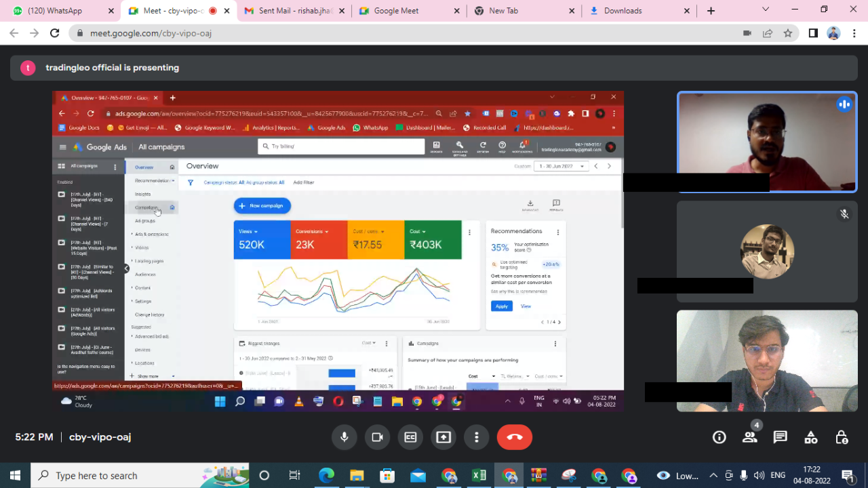868x488 pixels.
Task: Select the red Conversions metric tile
Action: [319, 239]
